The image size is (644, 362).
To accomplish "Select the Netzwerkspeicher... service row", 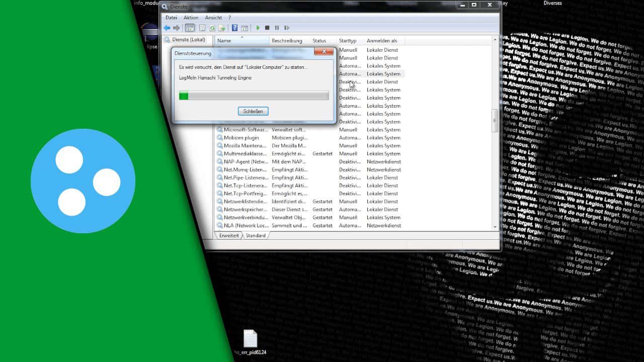I will click(310, 210).
